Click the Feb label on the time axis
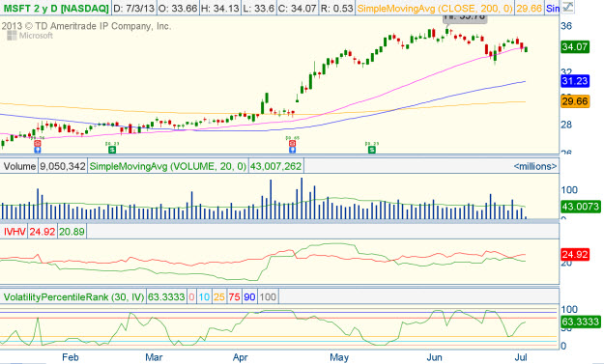 tap(71, 357)
